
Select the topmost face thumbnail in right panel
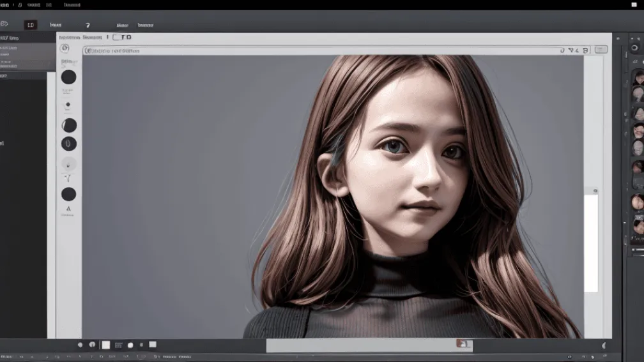638,78
